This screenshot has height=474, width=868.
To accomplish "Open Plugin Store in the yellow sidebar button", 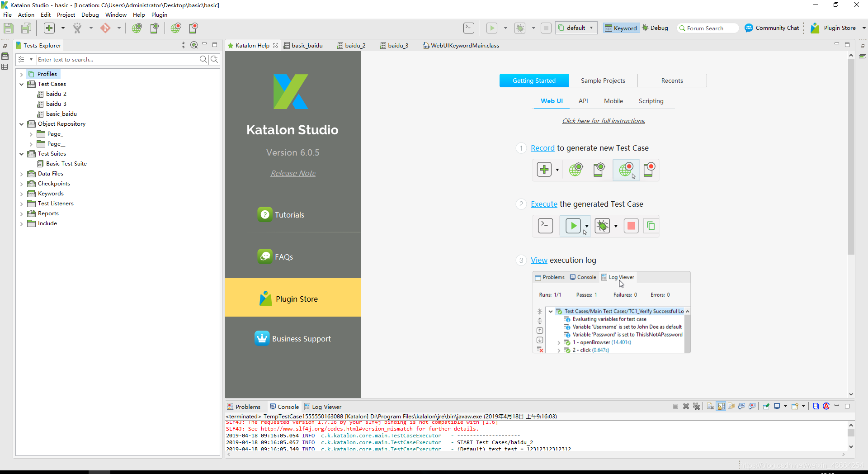I will [x=293, y=298].
